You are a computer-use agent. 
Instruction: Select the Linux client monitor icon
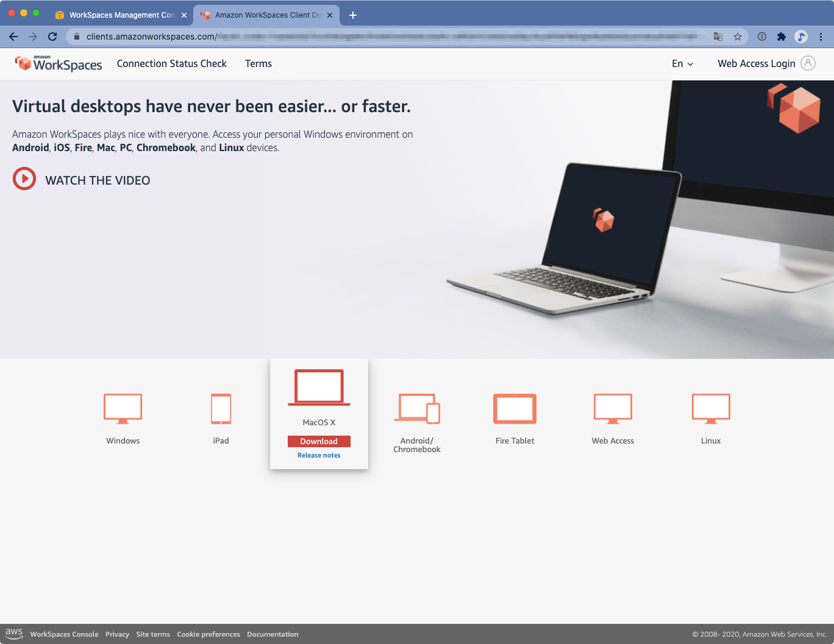[x=711, y=409]
